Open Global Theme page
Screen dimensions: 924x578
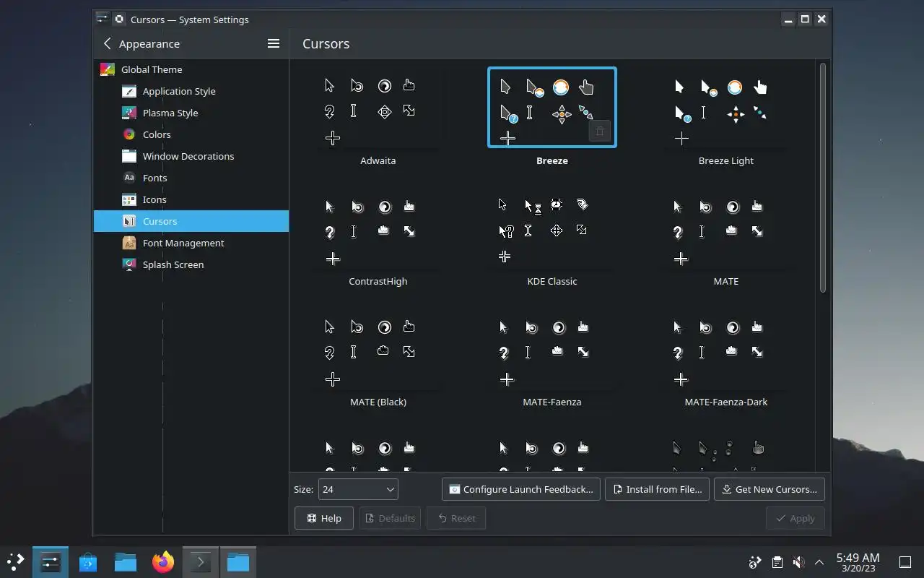191,69
